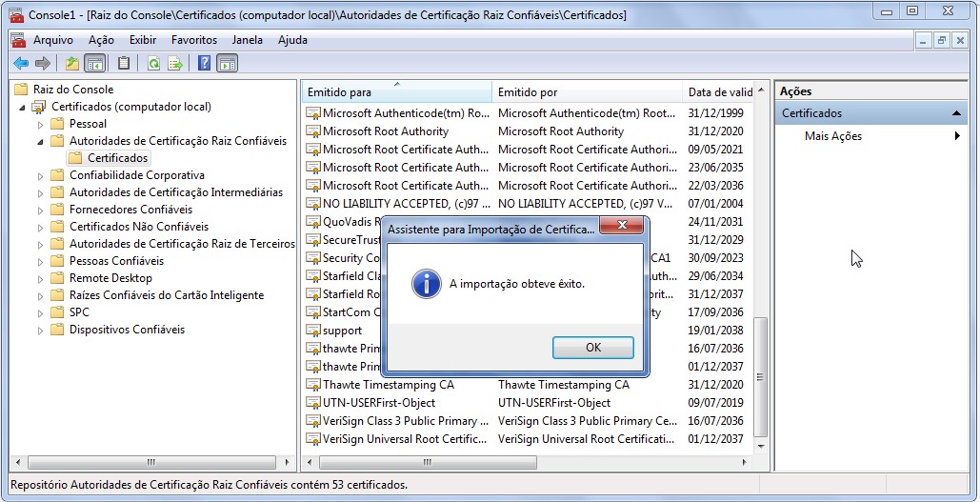The width and height of the screenshot is (980, 502).
Task: Click the blue Back arrow in toolbar
Action: 20,64
